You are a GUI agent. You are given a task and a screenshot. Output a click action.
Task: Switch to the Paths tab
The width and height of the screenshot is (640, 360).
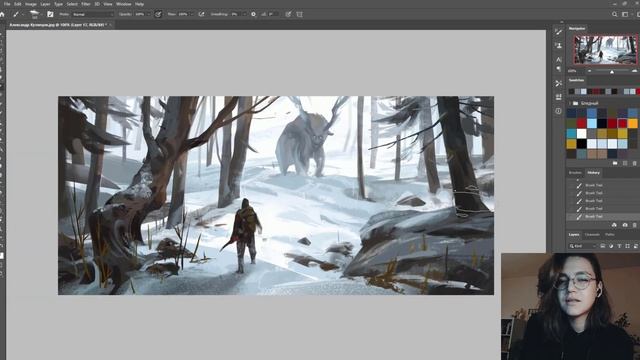(609, 235)
